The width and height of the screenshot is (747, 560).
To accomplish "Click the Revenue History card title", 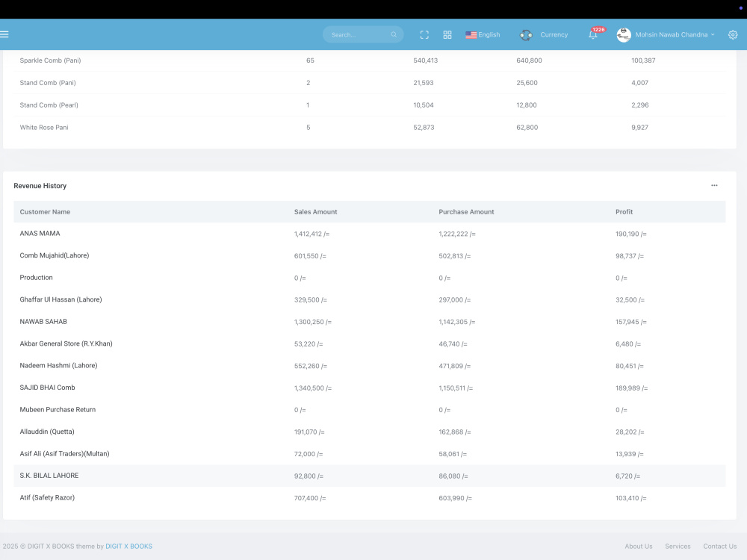I will (x=40, y=186).
